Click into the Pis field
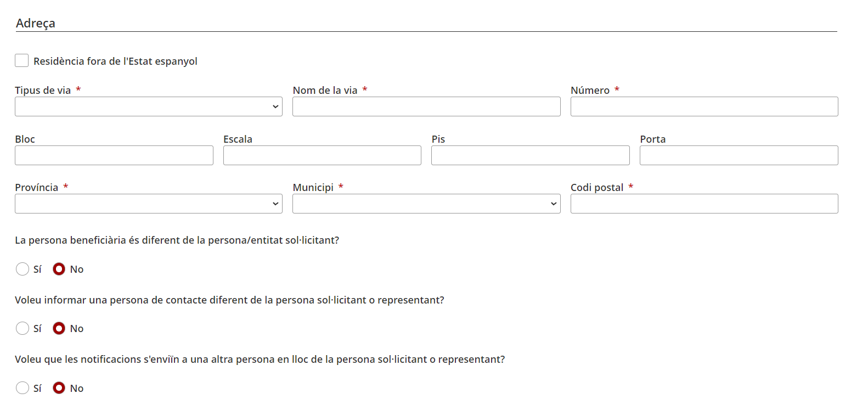 pos(531,155)
